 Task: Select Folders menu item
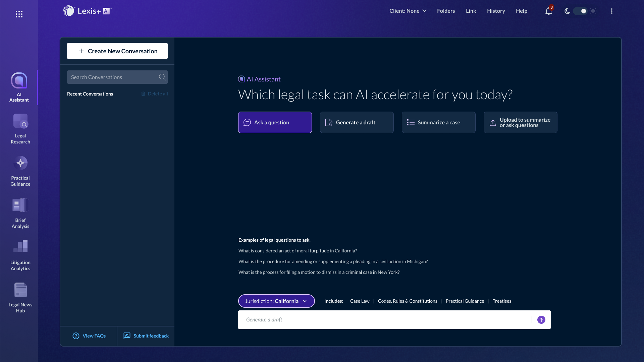[446, 11]
